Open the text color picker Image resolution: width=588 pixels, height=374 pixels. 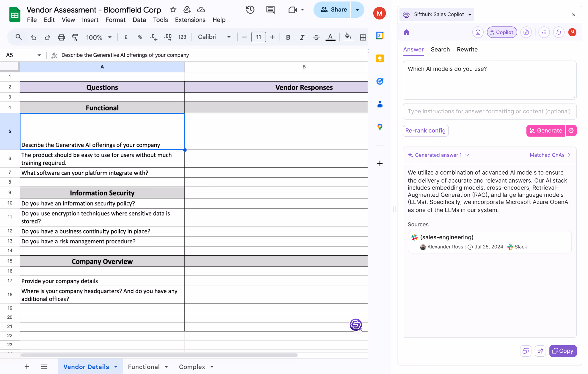coord(330,37)
